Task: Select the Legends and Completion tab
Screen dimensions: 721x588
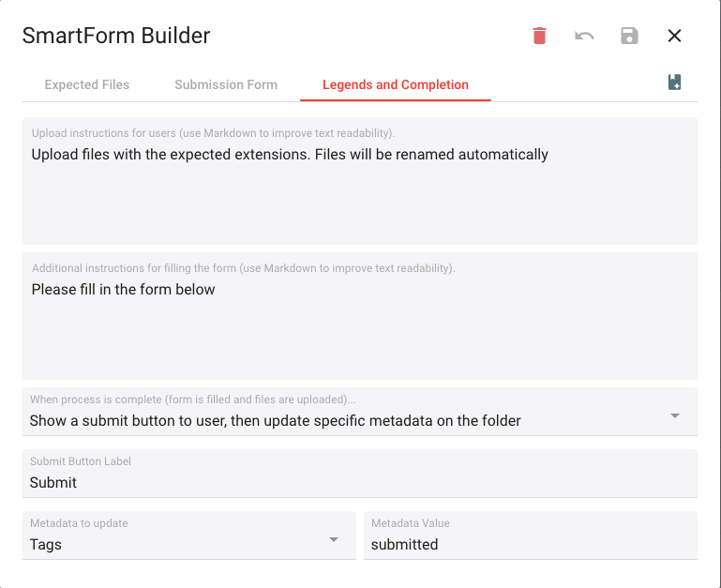Action: point(396,85)
